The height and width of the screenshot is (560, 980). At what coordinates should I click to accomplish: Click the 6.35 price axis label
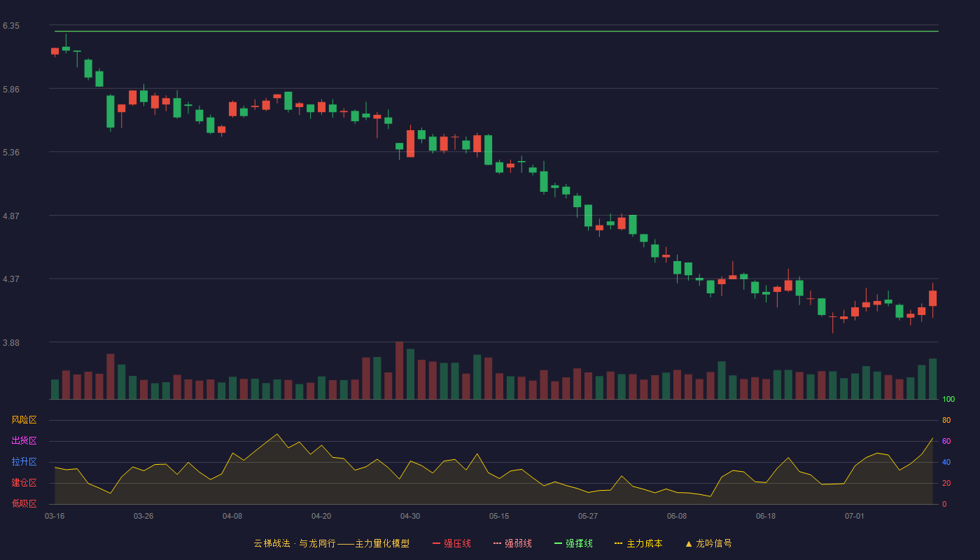[11, 26]
